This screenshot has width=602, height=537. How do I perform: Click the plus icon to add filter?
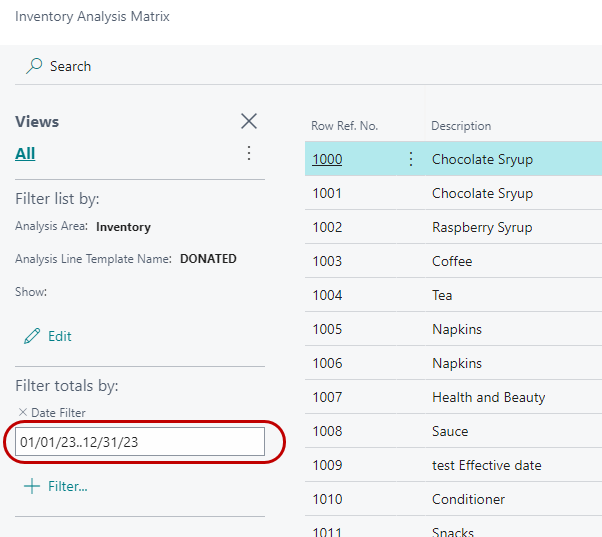point(32,486)
